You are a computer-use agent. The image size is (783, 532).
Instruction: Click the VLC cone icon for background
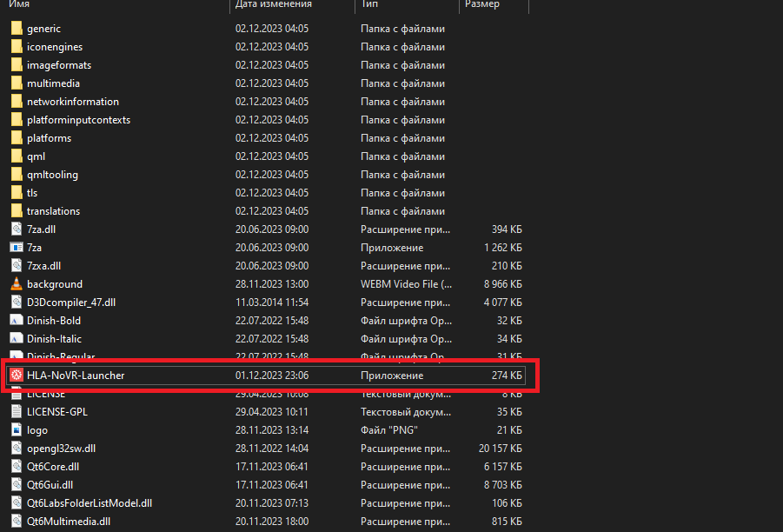pos(17,283)
